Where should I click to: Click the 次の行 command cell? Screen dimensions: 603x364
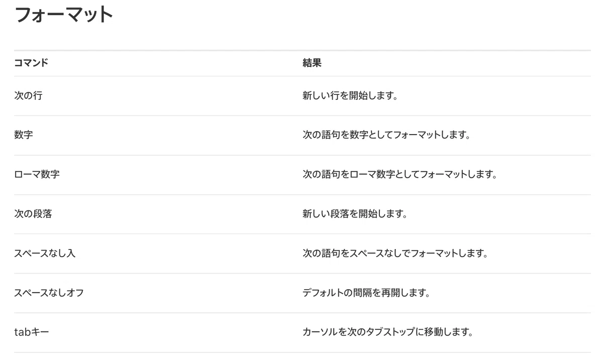[28, 95]
